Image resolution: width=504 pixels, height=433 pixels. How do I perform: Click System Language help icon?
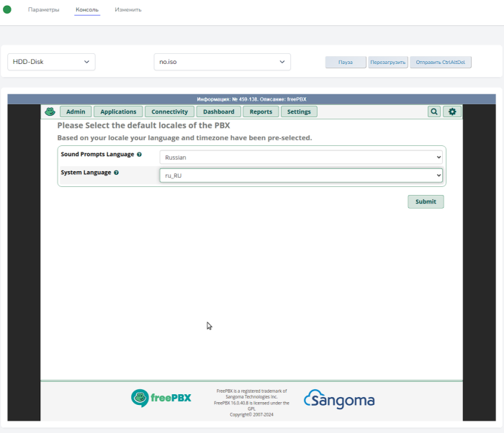point(116,173)
